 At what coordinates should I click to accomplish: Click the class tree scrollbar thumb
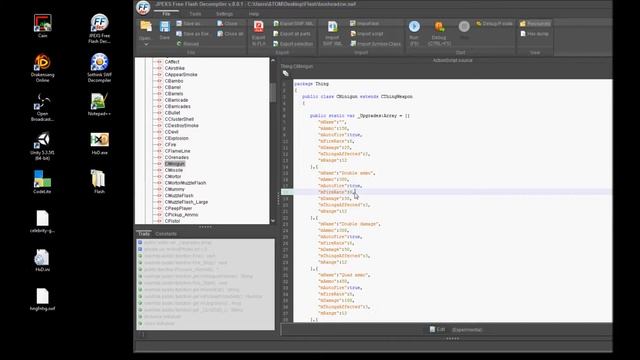pos(273,93)
